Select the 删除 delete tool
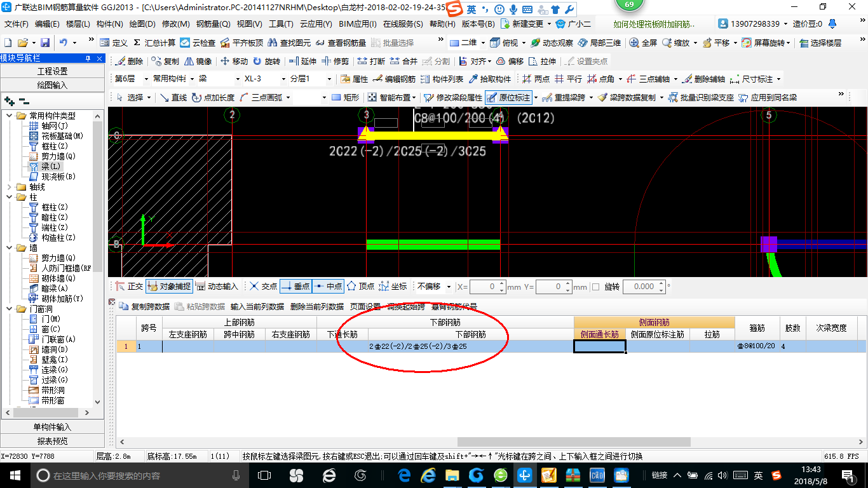 point(129,61)
